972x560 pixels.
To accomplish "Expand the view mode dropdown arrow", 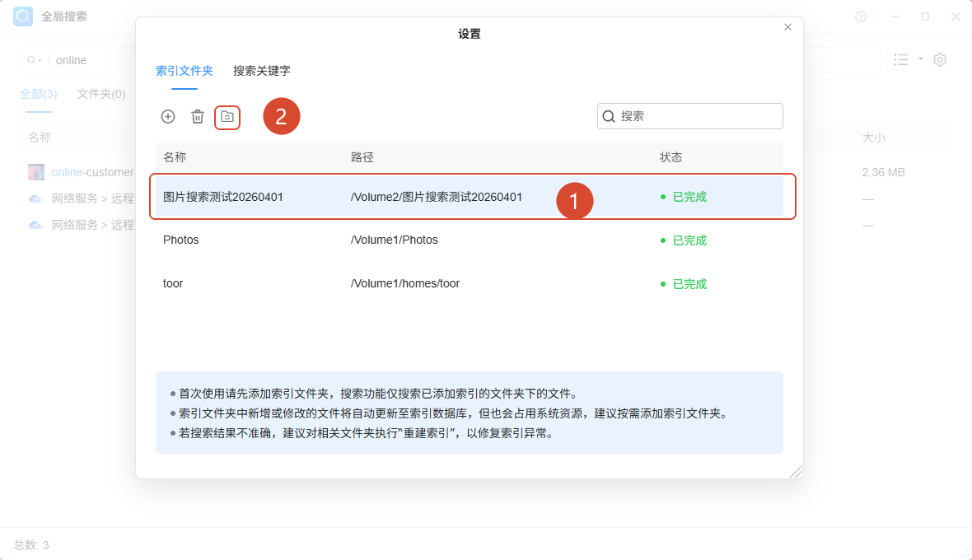I will click(921, 59).
